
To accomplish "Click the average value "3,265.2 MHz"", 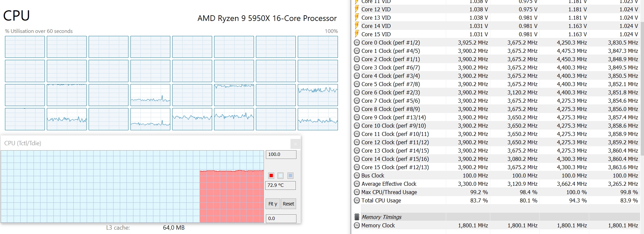I will (623, 184).
